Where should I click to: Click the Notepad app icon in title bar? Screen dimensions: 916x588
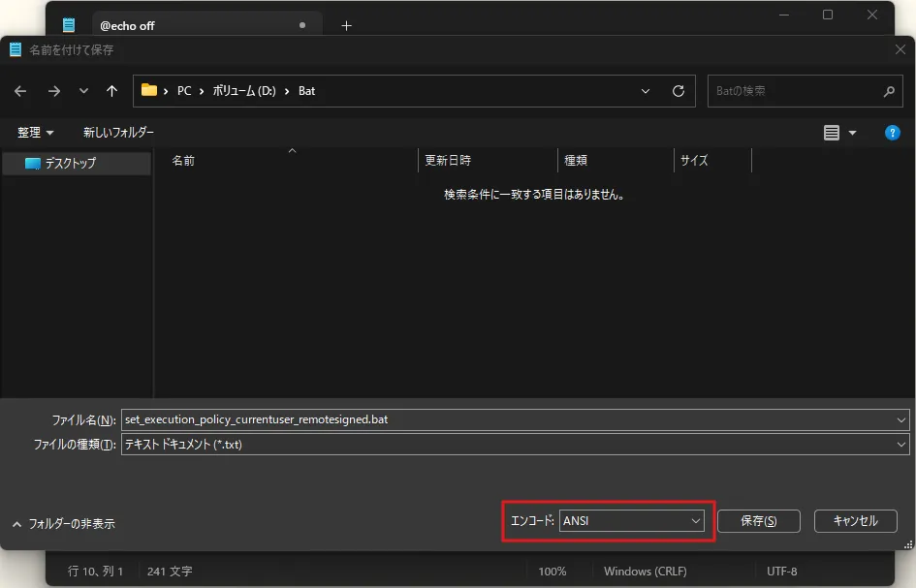pos(69,25)
